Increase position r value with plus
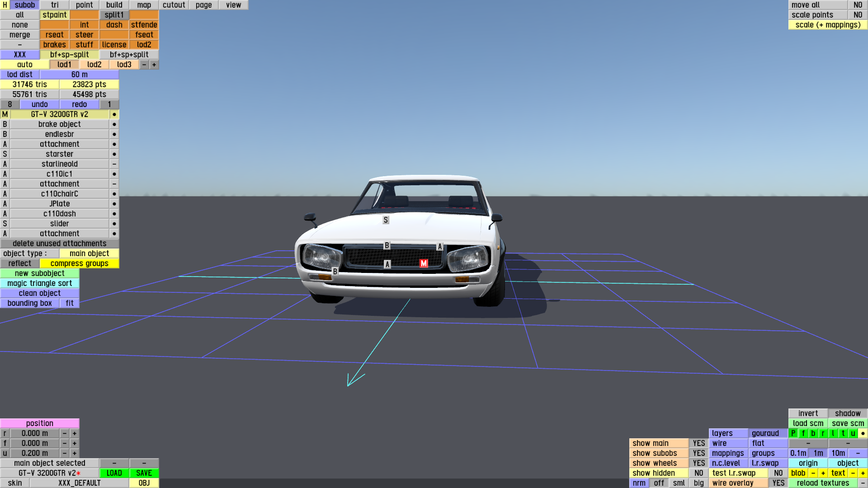 click(x=75, y=433)
